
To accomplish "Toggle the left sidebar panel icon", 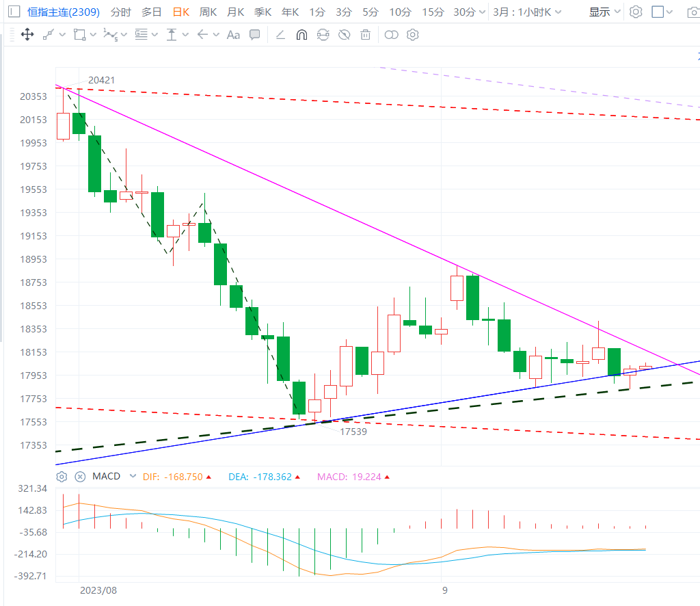I will click(x=14, y=12).
